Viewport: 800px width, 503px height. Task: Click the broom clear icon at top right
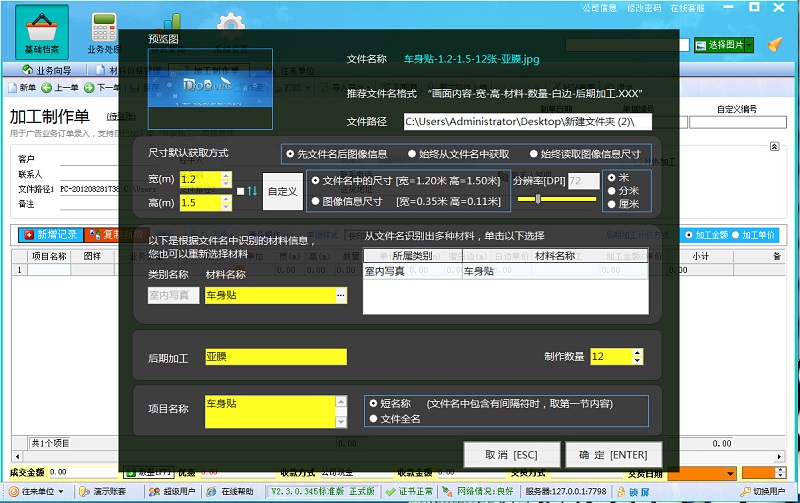(774, 45)
